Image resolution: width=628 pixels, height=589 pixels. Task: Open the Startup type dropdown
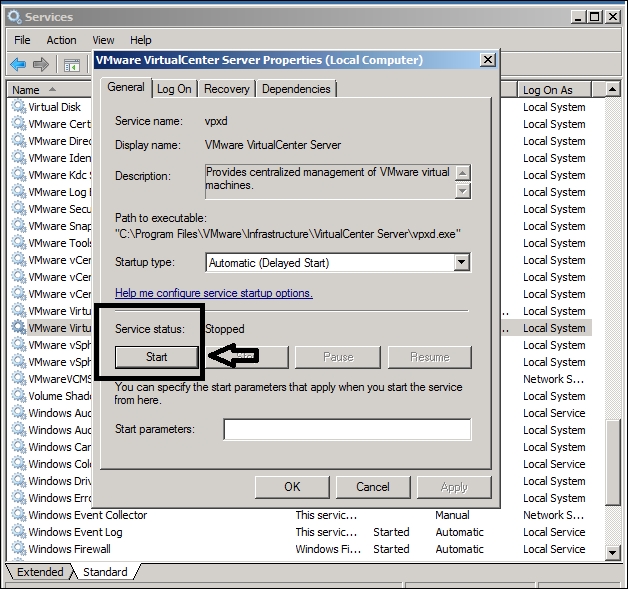tap(461, 262)
